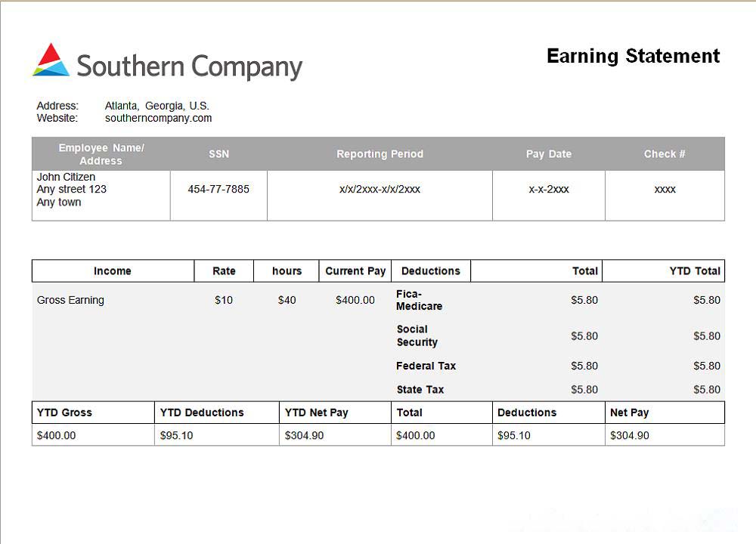Select the SSN value 454-77-7885
756x544 pixels.
(218, 189)
